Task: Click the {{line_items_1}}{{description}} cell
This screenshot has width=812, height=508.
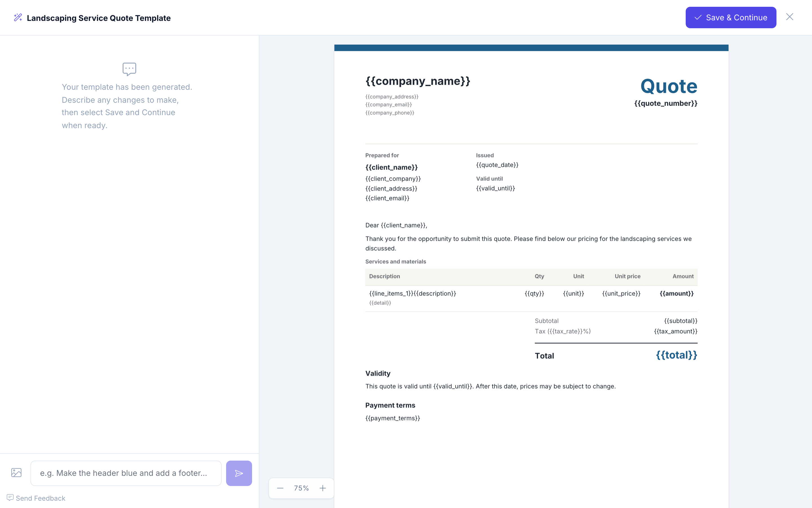Action: (413, 294)
